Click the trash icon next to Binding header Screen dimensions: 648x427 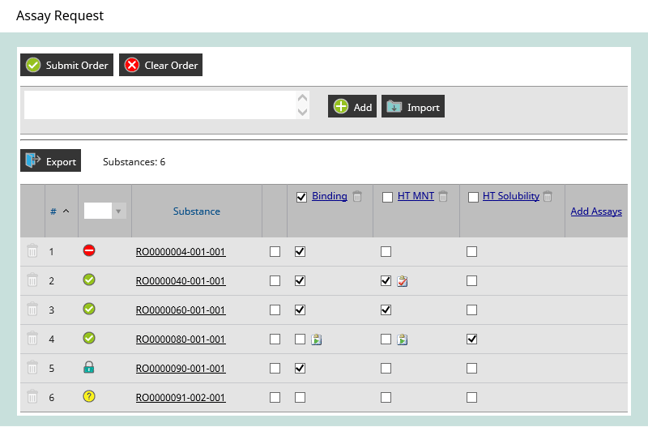point(357,197)
